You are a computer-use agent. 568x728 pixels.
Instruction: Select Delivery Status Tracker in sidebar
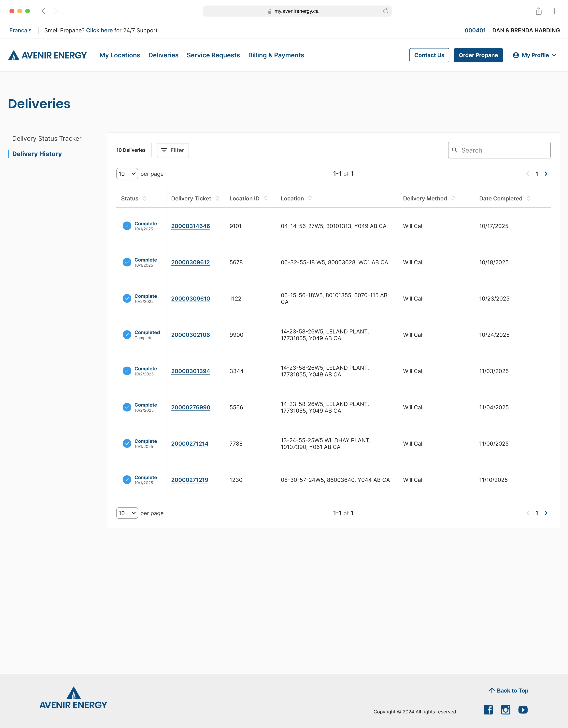click(47, 139)
